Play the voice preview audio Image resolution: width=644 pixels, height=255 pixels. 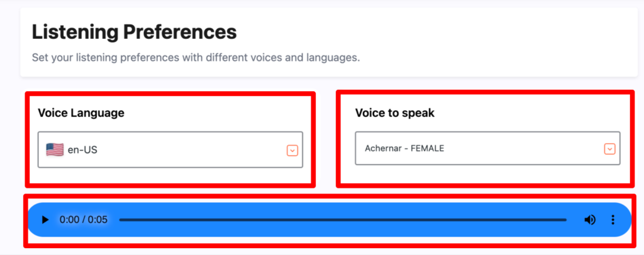(45, 220)
